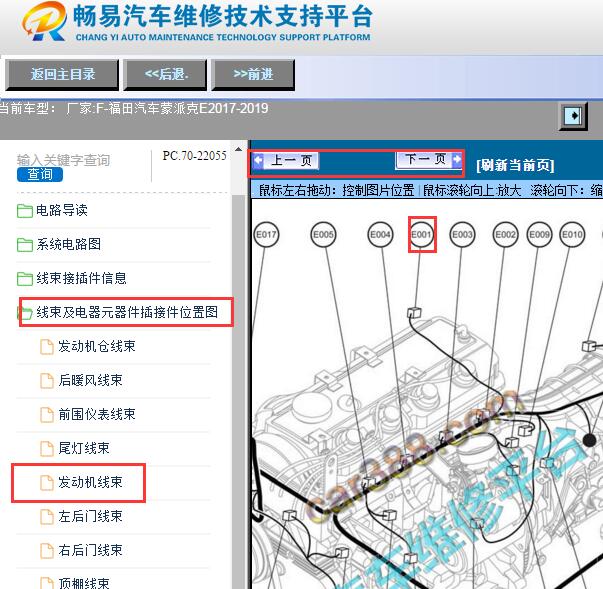Click the sidebar scrollbar up arrow
The image size is (603, 589).
pyautogui.click(x=239, y=150)
